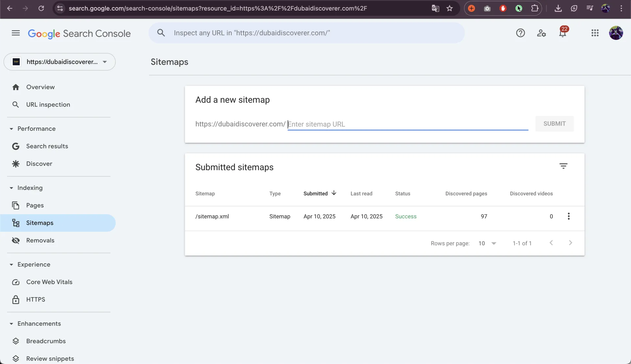Open the browser Extensions puzzle icon
The image size is (631, 364).
pyautogui.click(x=535, y=8)
